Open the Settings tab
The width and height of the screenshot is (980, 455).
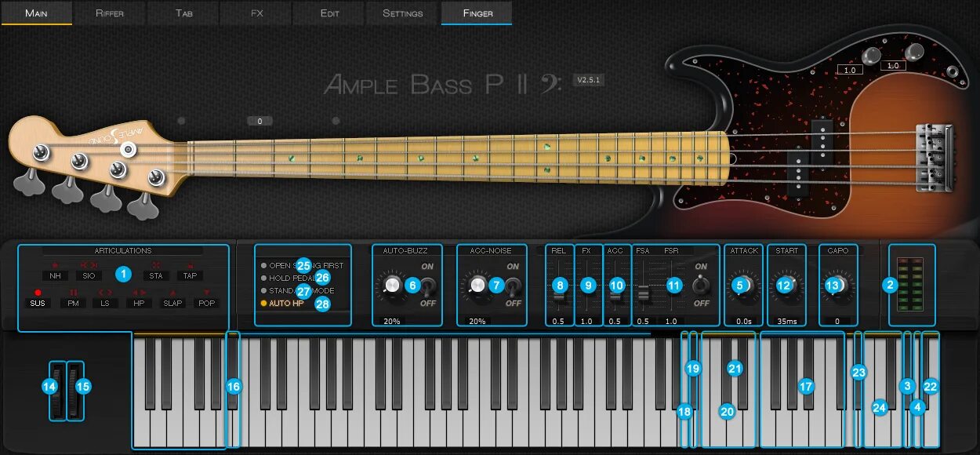(x=403, y=13)
